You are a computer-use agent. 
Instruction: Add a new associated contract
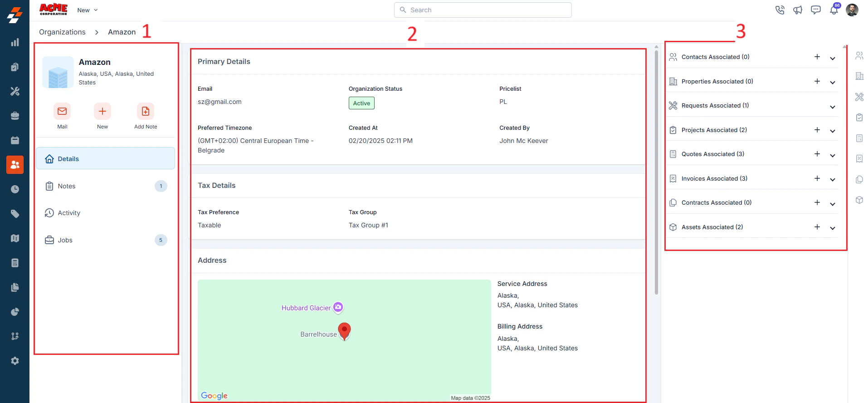(817, 202)
